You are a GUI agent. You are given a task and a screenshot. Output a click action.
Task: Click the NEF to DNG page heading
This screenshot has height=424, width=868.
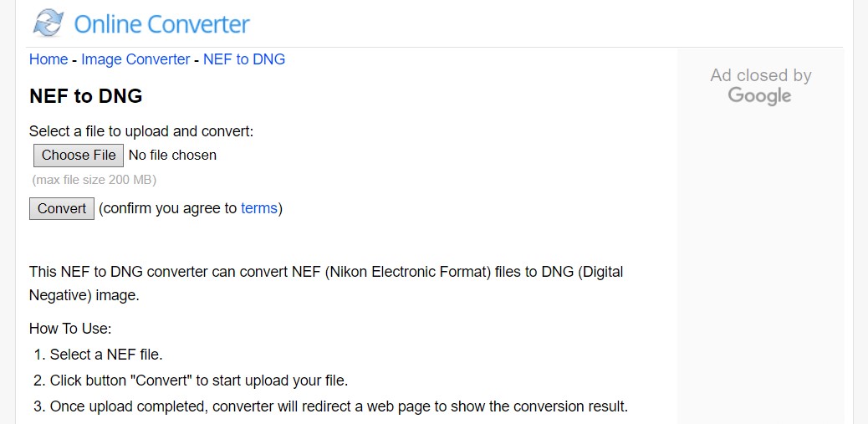(x=86, y=96)
